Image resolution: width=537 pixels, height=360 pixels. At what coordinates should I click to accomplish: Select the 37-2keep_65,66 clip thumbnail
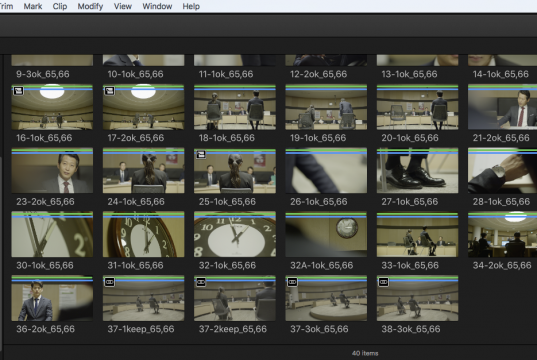click(235, 298)
